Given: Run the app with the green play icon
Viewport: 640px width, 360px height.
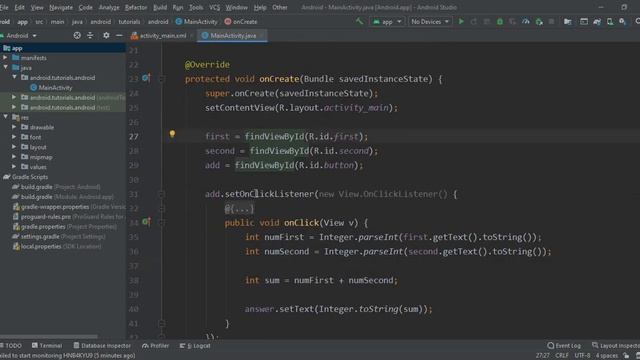Looking at the screenshot, I should 461,21.
